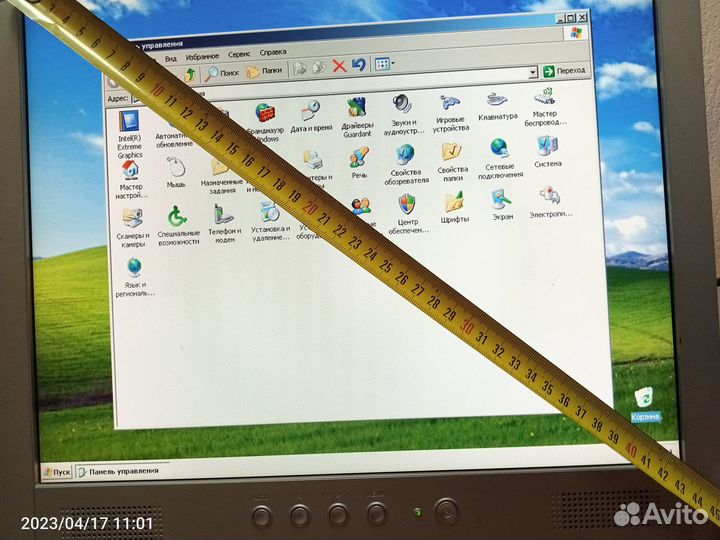Open Сканеры и камеры icon

133,228
